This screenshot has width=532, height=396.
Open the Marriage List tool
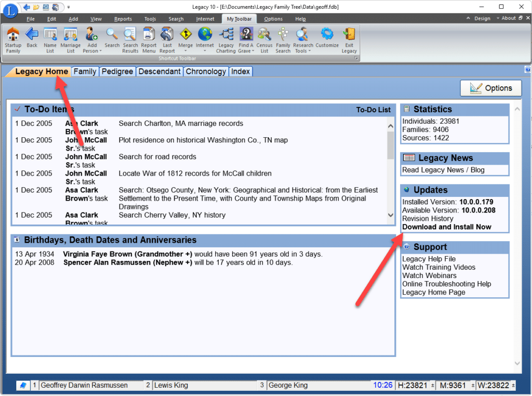coord(71,41)
